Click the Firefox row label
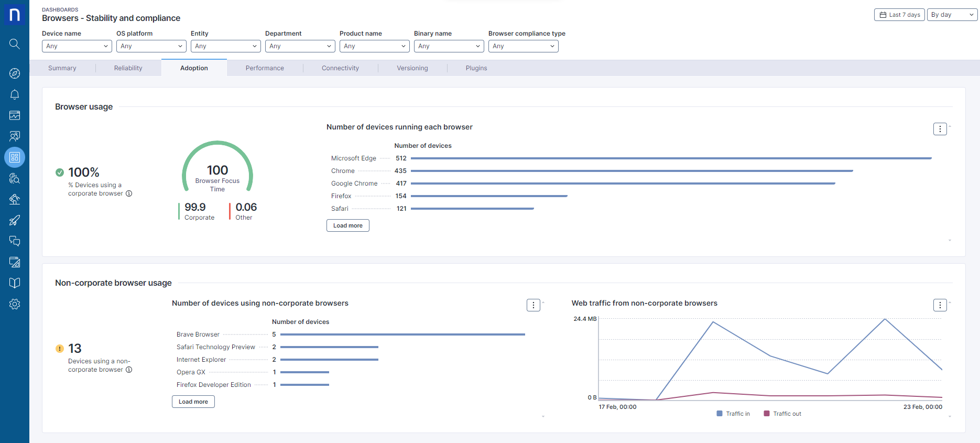Screen dimensions: 980x443 pyautogui.click(x=341, y=196)
